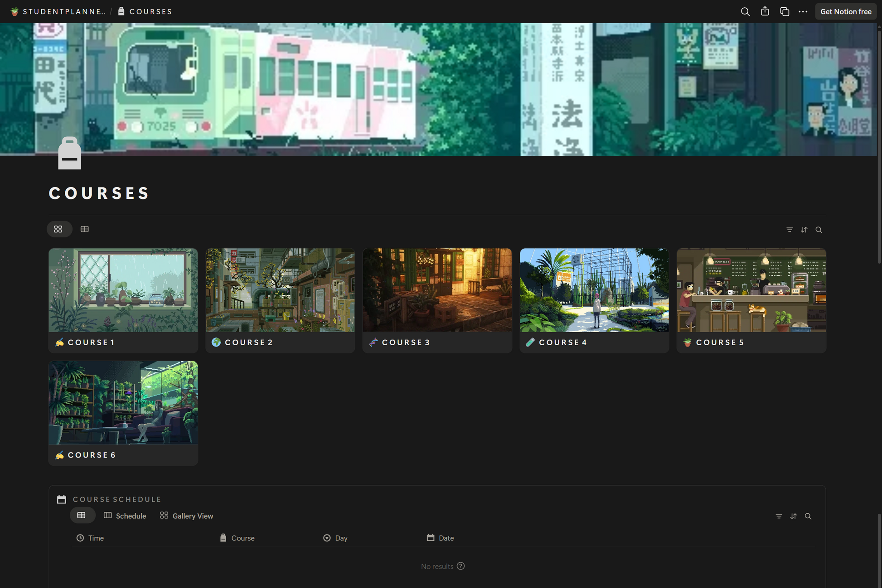Click the filter icon above courses gallery

tap(789, 230)
